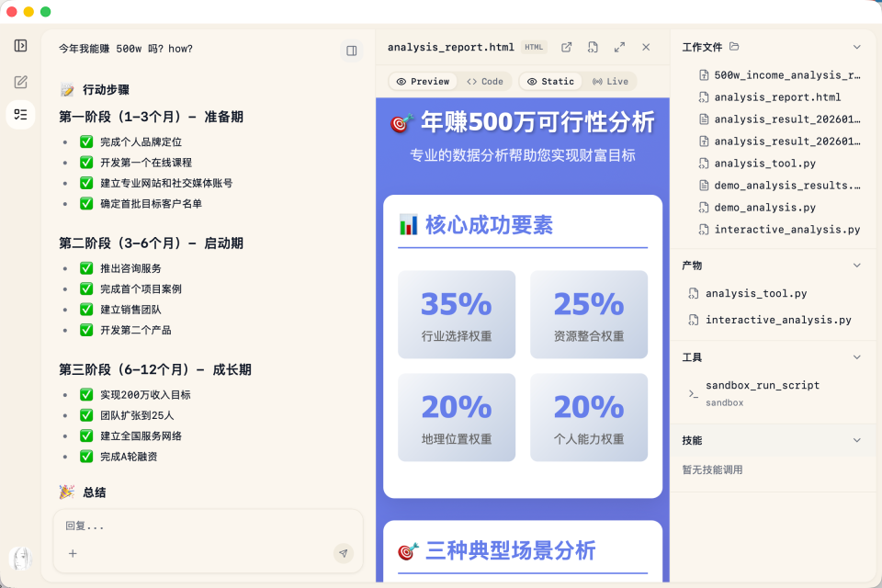Collapse the 技能 section
This screenshot has height=588, width=882.
[856, 441]
